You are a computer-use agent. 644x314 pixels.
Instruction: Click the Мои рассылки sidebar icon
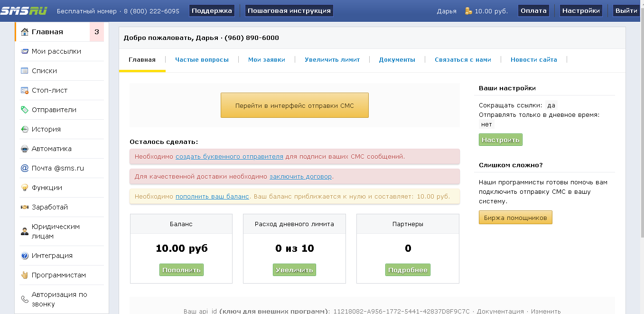click(x=25, y=51)
